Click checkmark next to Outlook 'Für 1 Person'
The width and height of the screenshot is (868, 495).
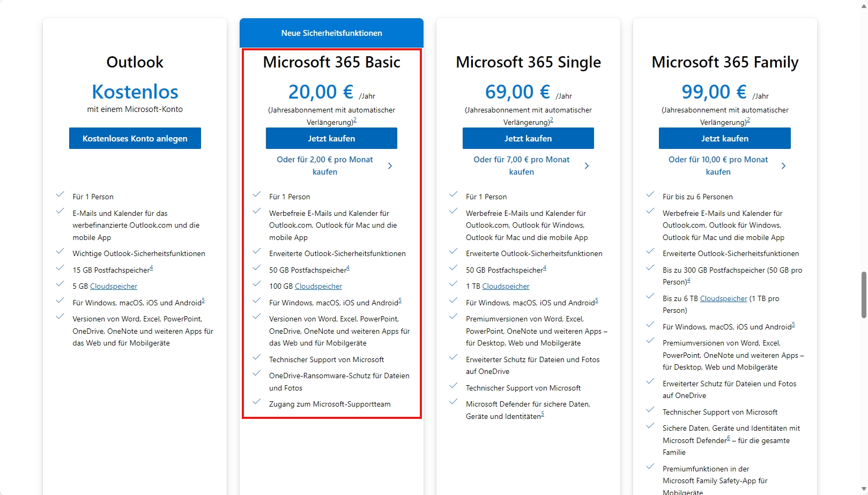tap(60, 194)
